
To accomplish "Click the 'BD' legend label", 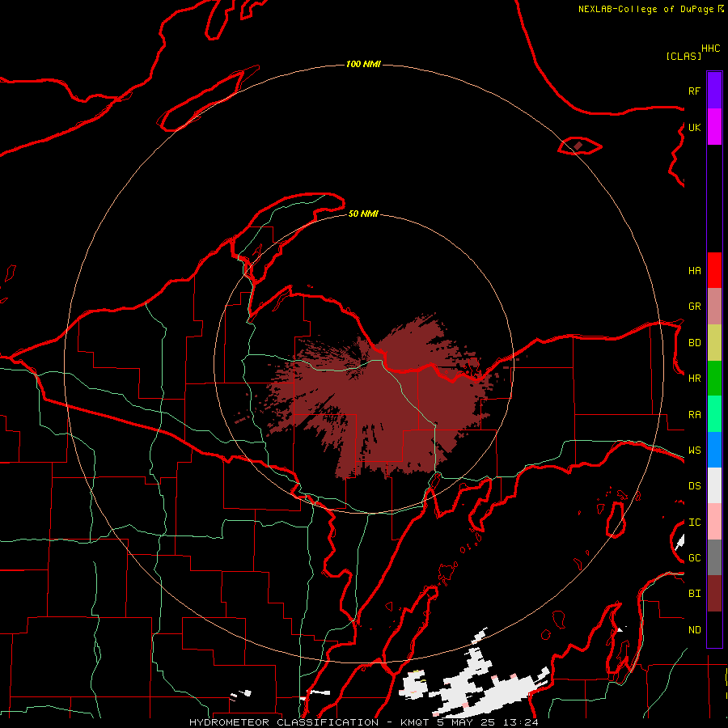I will [x=694, y=343].
